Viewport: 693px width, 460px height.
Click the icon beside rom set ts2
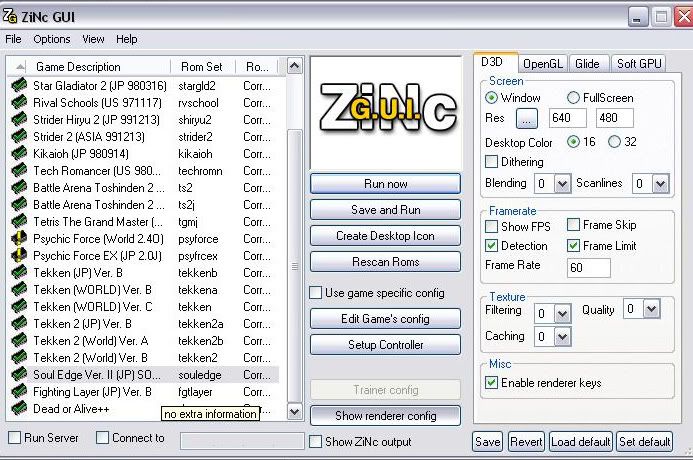coord(19,187)
